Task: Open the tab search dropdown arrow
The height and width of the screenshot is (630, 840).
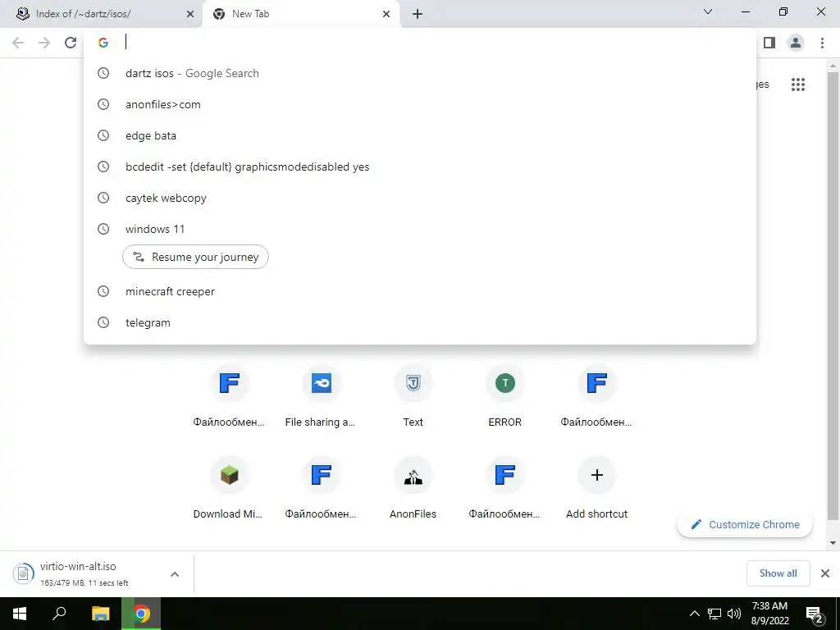Action: click(708, 11)
